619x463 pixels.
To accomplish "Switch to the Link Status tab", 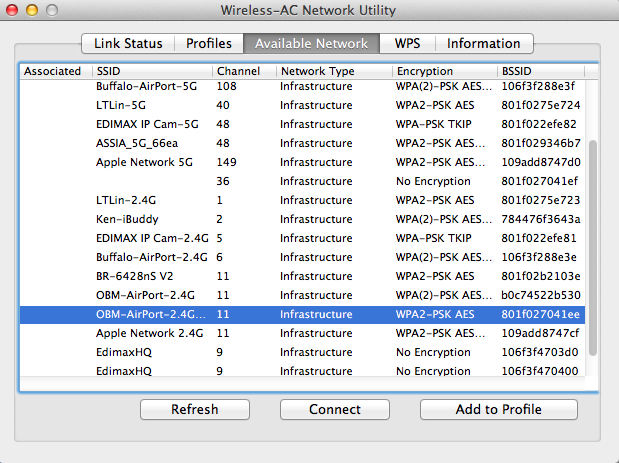I will pyautogui.click(x=128, y=43).
